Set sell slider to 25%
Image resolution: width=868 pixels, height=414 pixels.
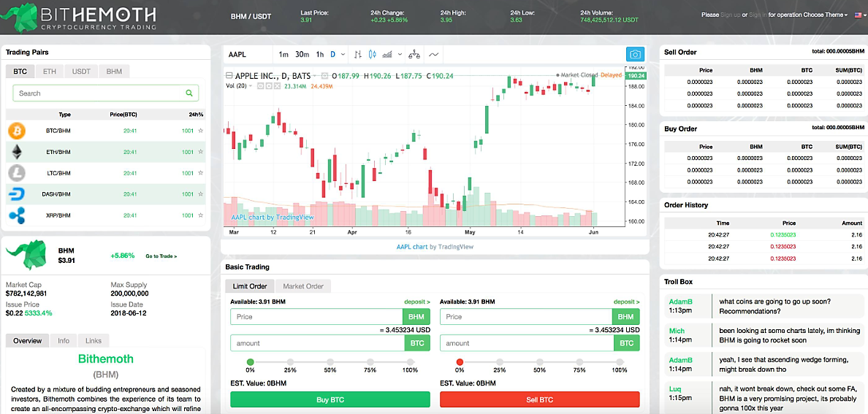pyautogui.click(x=500, y=362)
